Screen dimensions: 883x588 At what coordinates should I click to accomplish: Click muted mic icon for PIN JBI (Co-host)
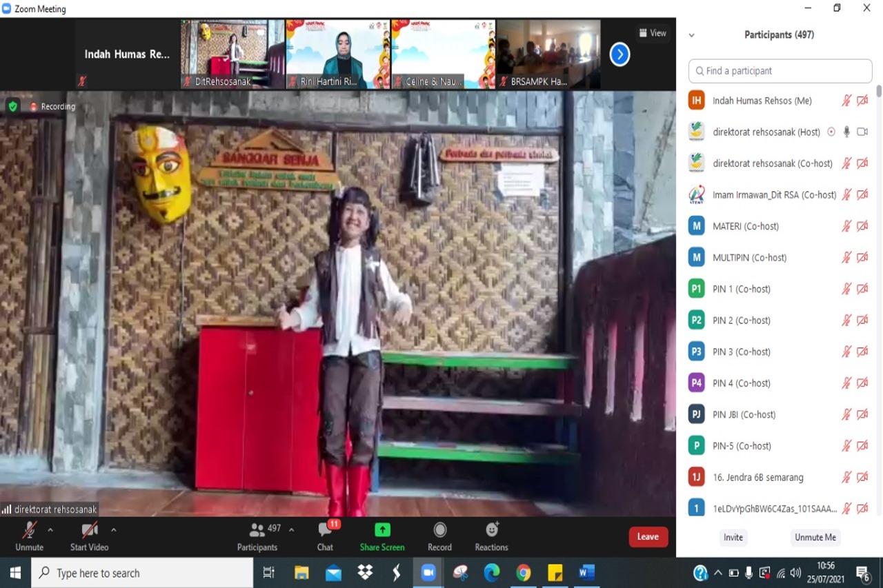click(x=846, y=414)
